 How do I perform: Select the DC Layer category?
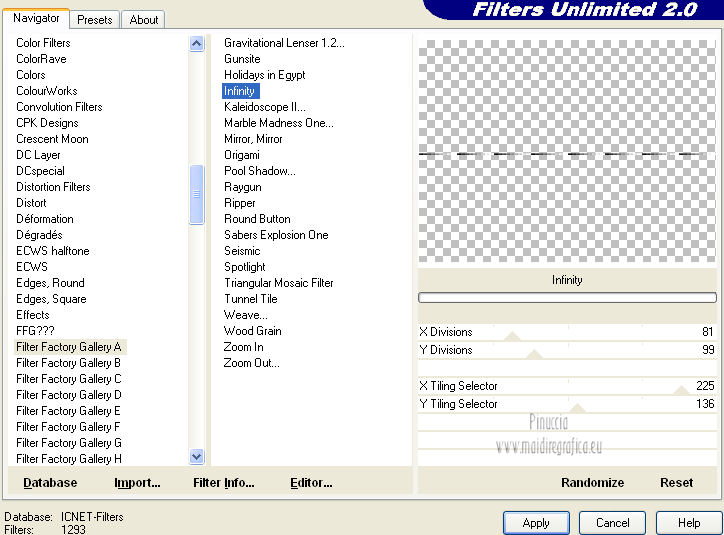(x=38, y=155)
